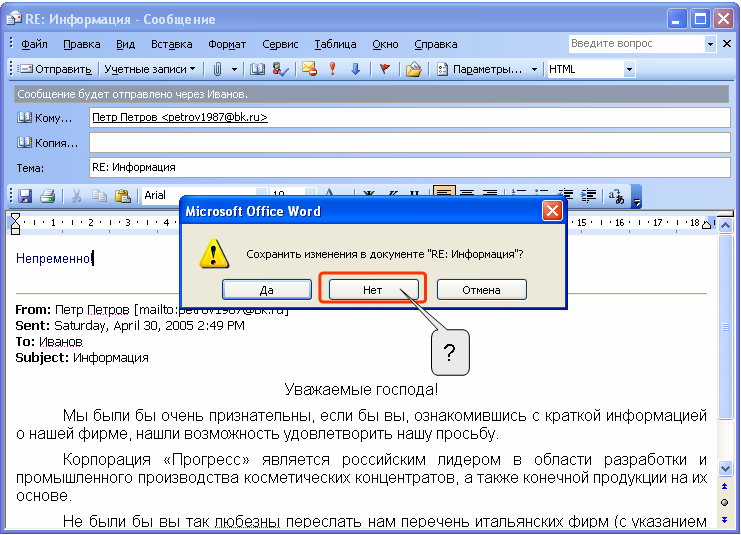This screenshot has width=741, height=535.
Task: Click the permission restricted envelope icon
Action: (x=310, y=69)
